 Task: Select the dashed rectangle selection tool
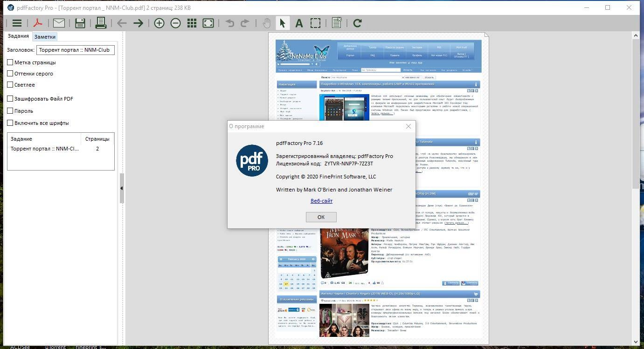tap(315, 23)
